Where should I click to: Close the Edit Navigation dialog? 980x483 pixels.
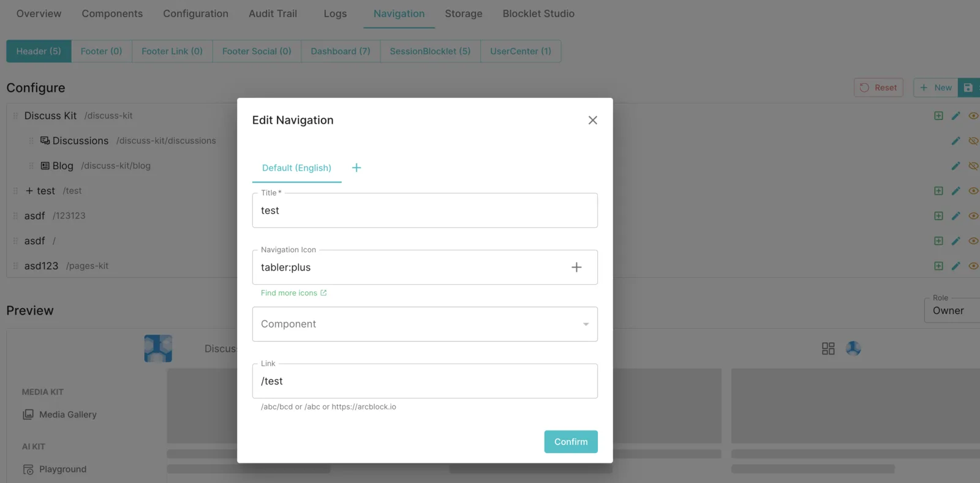tap(592, 120)
